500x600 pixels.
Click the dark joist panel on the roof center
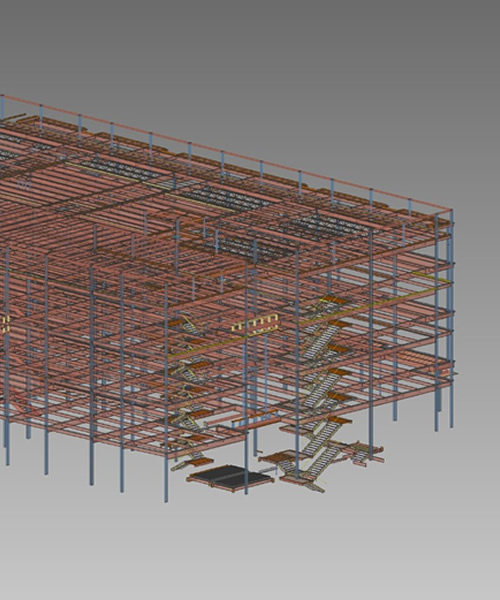click(x=226, y=199)
